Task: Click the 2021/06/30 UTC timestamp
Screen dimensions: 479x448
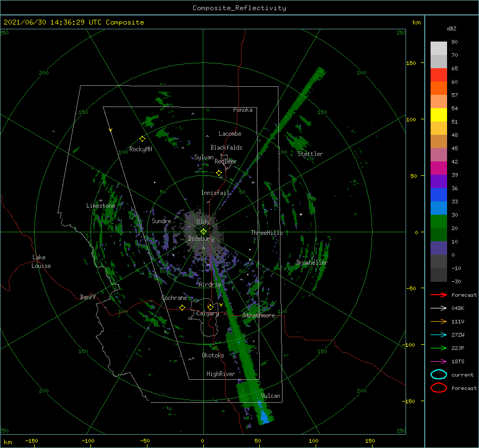Action: coord(73,22)
